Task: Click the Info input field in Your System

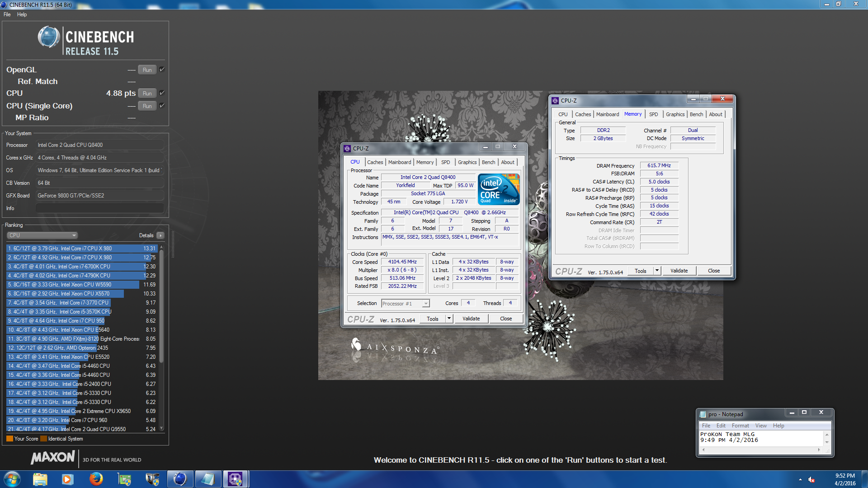Action: 99,208
